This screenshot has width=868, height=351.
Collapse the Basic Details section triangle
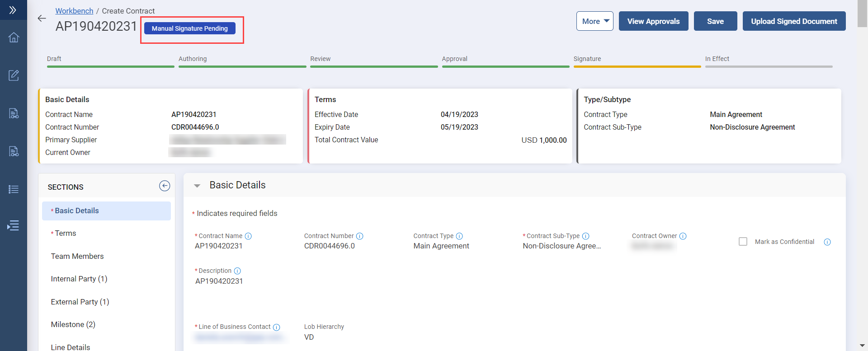197,186
